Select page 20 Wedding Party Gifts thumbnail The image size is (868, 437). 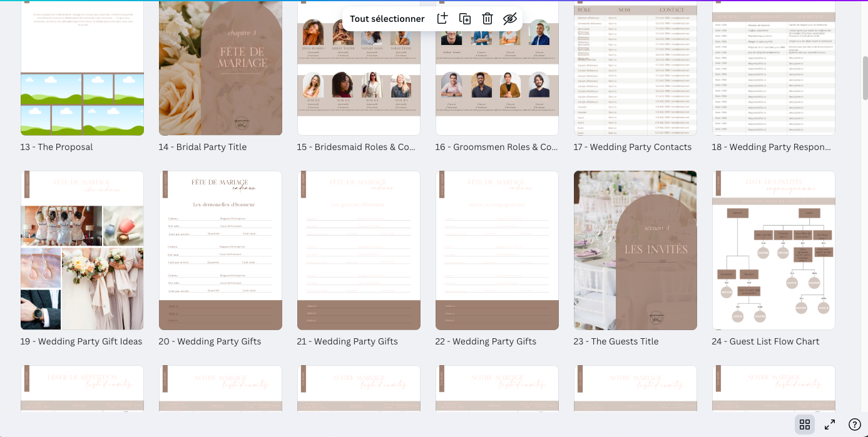pos(220,250)
